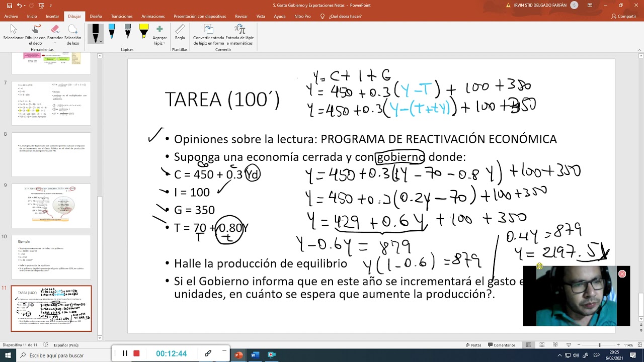
Task: Start slideshow from status bar
Action: [x=569, y=345]
